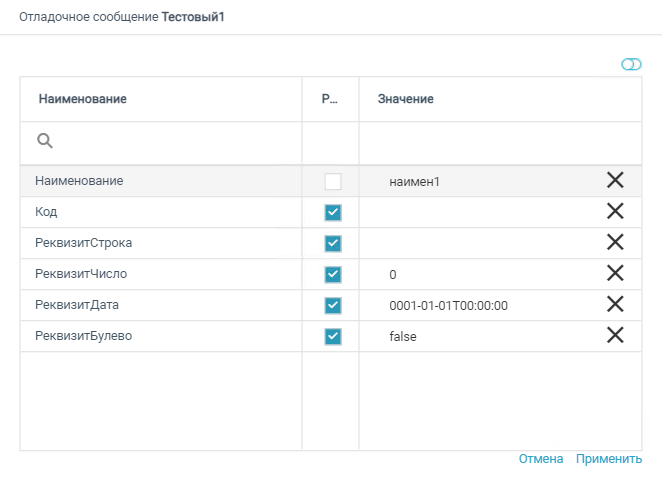The image size is (662, 485).
Task: Remove РеквизитБулево row using X icon
Action: coord(615,335)
